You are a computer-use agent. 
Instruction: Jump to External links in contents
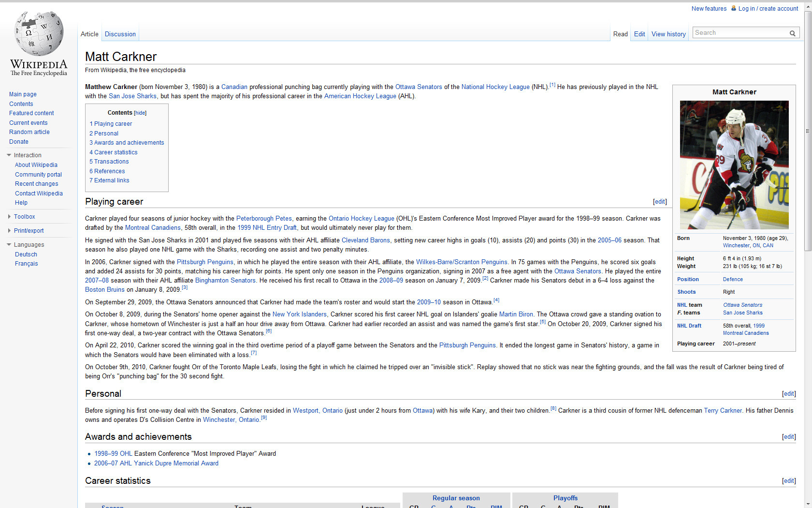click(x=109, y=180)
